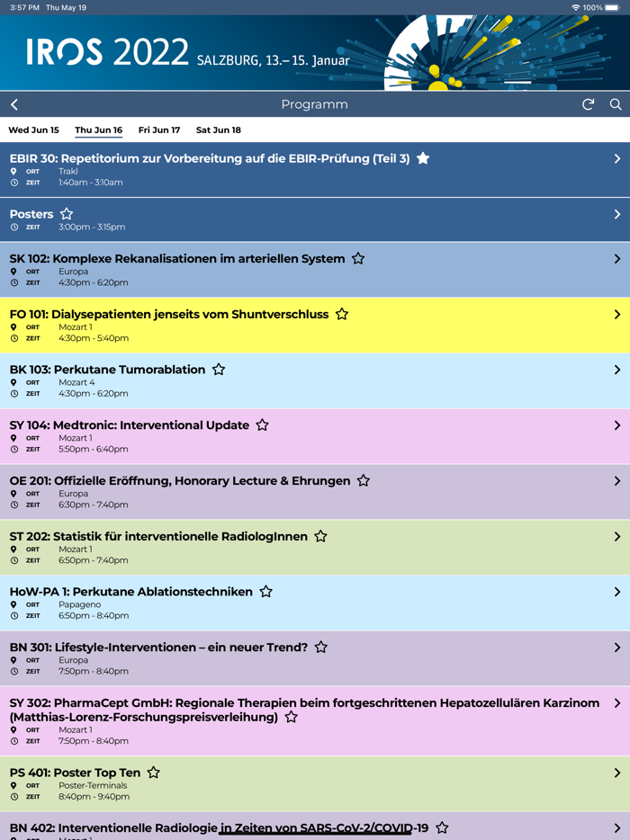
Task: Refresh the Programm list
Action: tap(589, 104)
